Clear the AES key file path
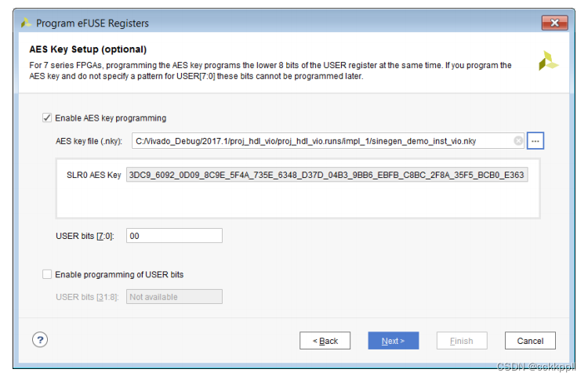The width and height of the screenshot is (588, 380). [x=518, y=141]
